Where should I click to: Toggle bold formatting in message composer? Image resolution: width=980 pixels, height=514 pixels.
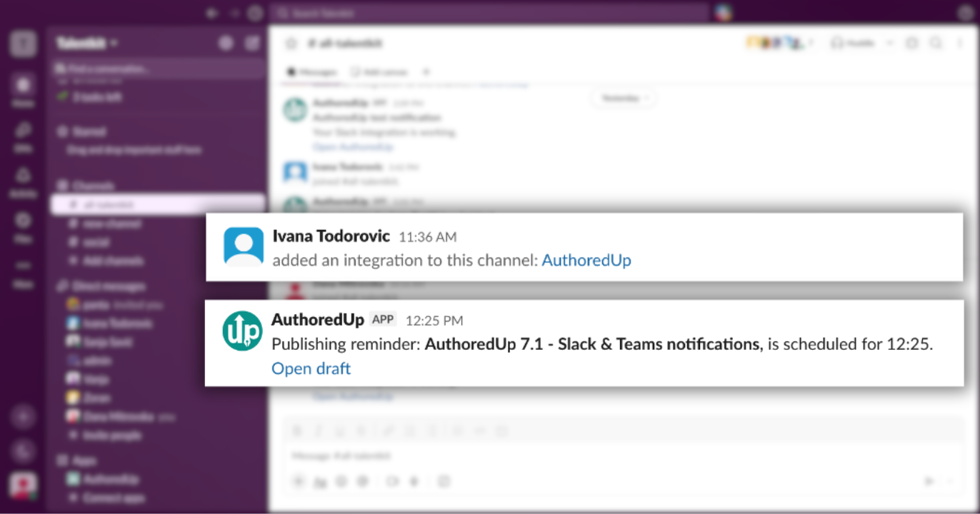click(298, 430)
